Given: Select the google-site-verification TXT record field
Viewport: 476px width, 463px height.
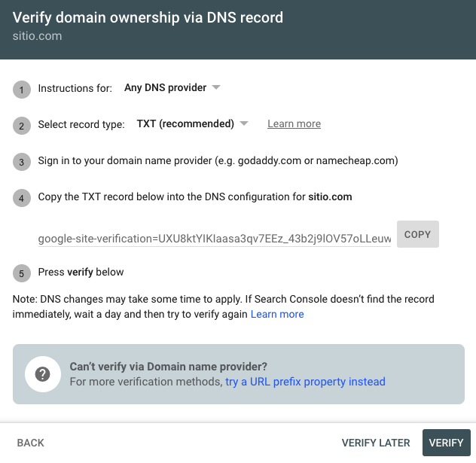Looking at the screenshot, I should pos(215,239).
